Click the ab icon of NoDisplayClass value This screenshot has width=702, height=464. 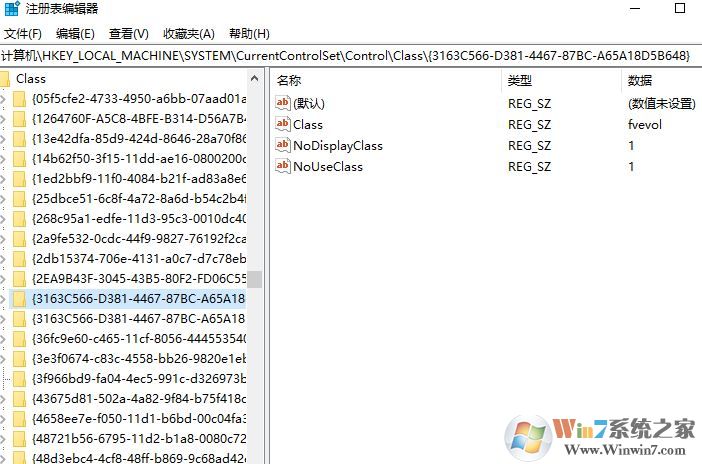[283, 145]
